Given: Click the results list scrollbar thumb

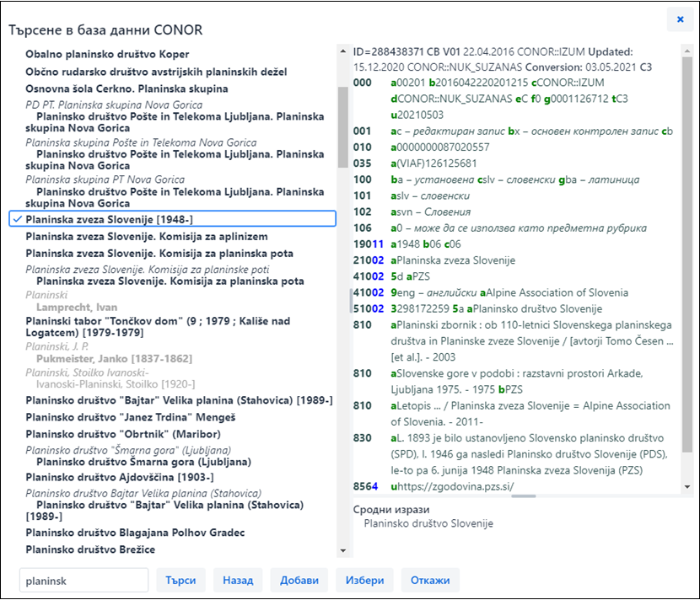Looking at the screenshot, I should (343, 127).
